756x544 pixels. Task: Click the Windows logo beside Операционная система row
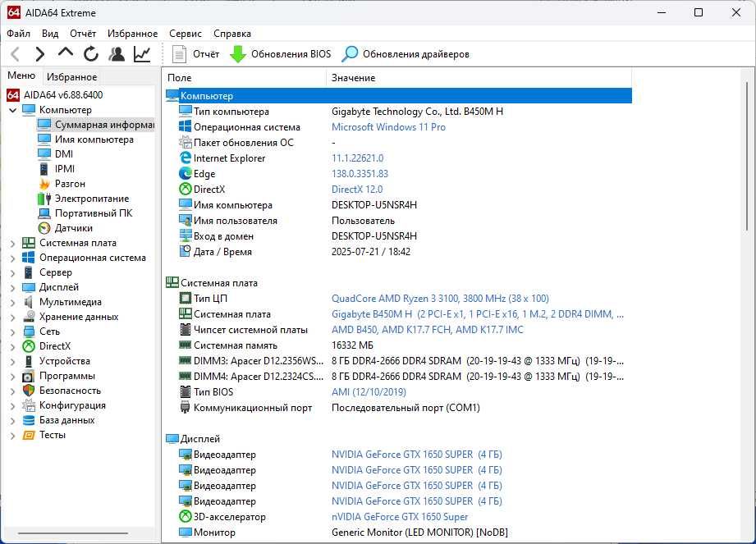186,126
